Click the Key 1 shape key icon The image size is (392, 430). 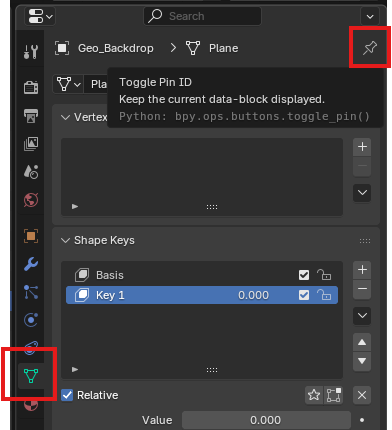pos(82,295)
